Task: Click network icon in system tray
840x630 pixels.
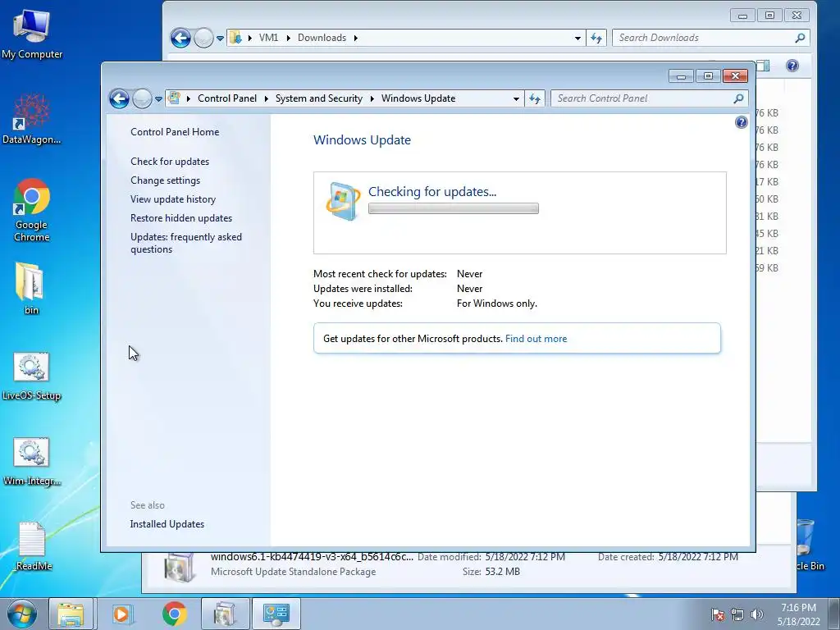Action: pyautogui.click(x=737, y=614)
